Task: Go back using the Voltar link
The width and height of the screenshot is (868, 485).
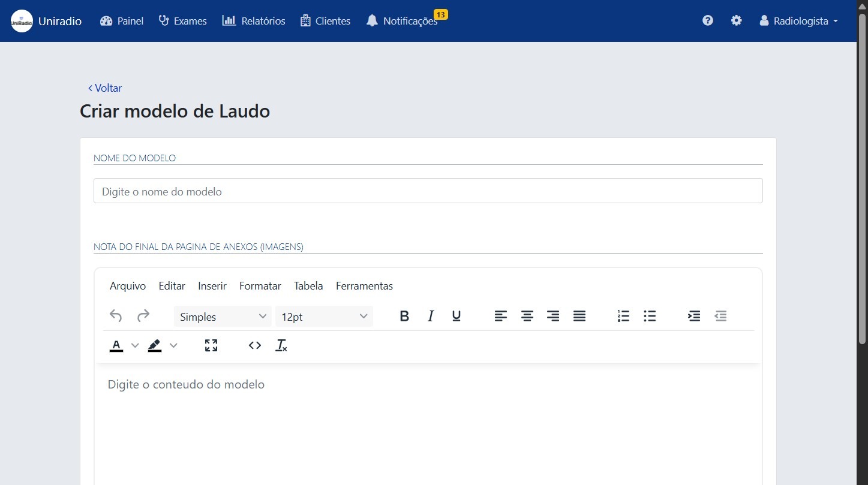Action: point(105,88)
